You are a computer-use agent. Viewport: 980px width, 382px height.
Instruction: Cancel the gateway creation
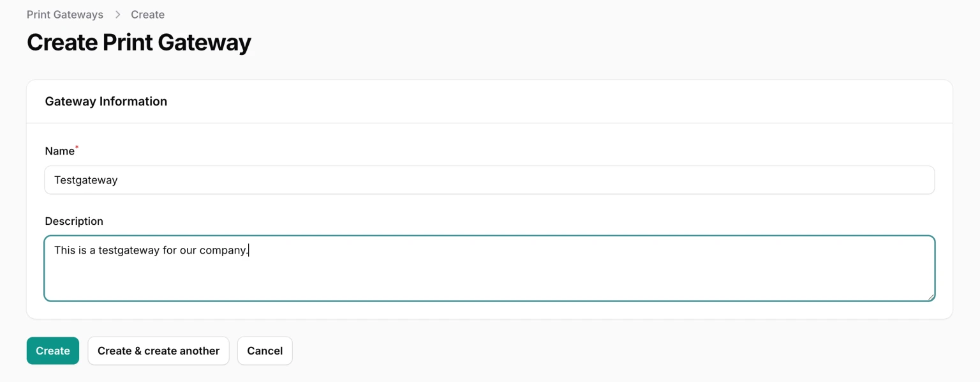pos(265,351)
